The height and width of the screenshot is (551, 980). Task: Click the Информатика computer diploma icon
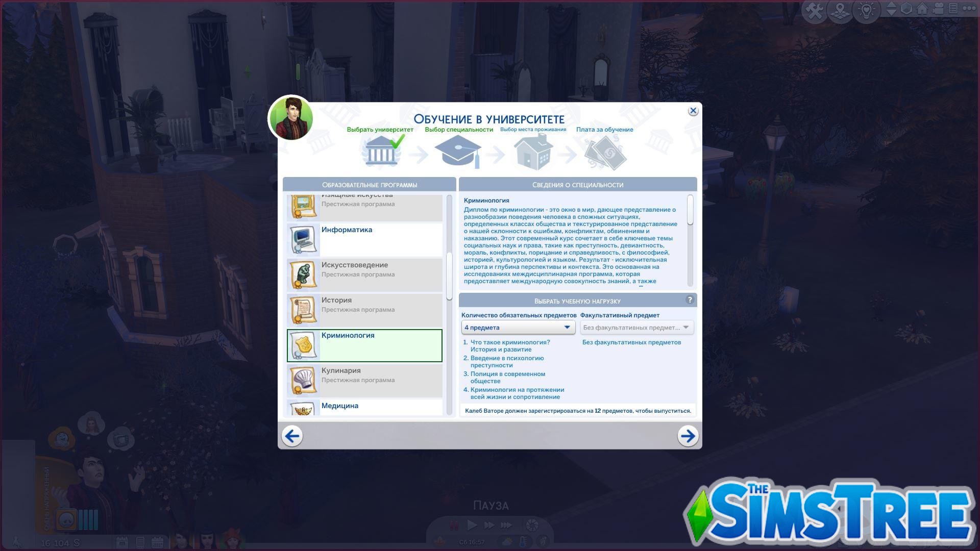pyautogui.click(x=303, y=240)
